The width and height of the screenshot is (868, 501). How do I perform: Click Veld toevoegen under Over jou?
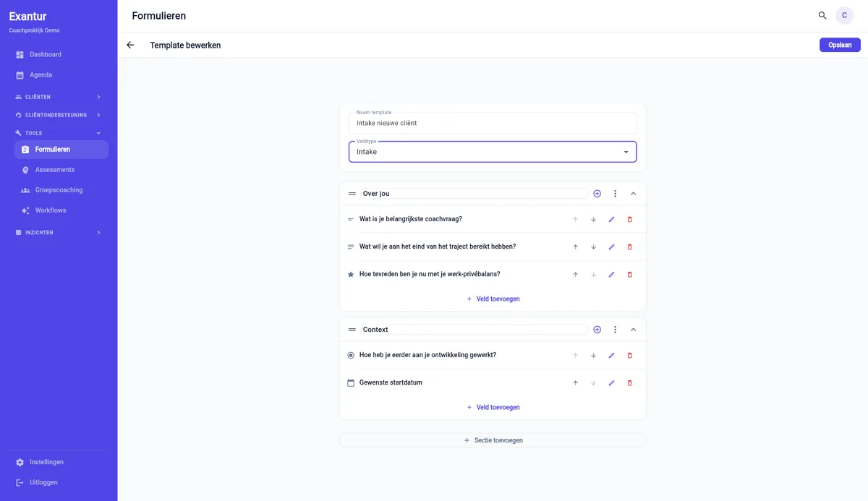[x=493, y=299]
